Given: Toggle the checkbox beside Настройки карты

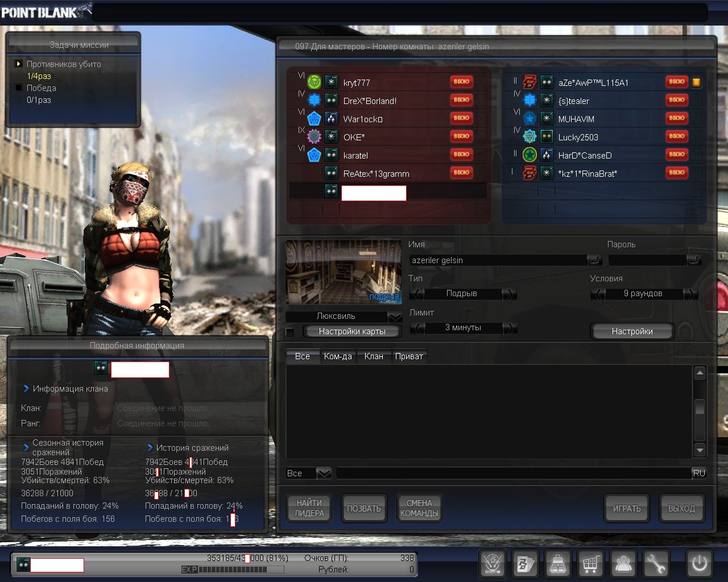Looking at the screenshot, I should pos(290,332).
